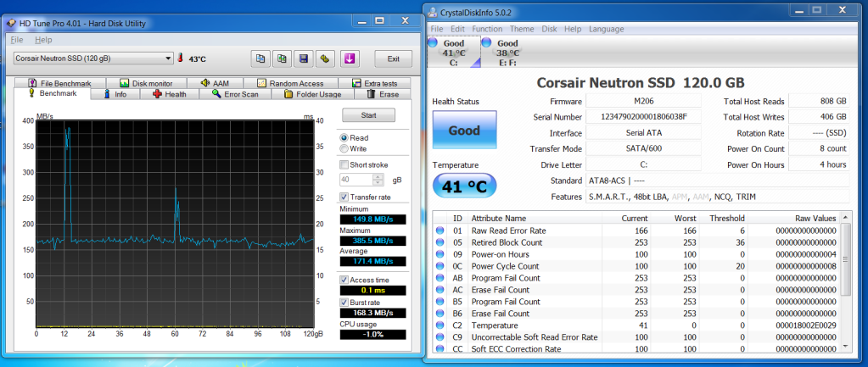Viewport: 868px width, 367px height.
Task: Start the HD Tune benchmark
Action: click(368, 115)
